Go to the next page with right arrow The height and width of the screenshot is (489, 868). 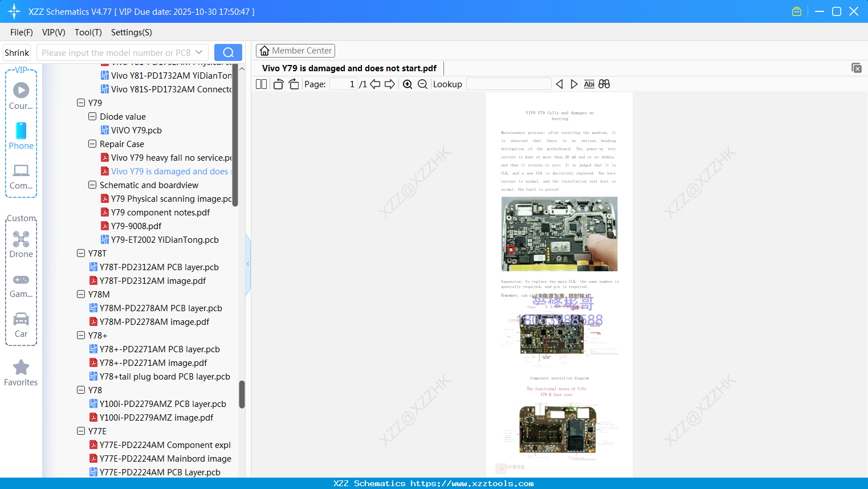pos(390,84)
